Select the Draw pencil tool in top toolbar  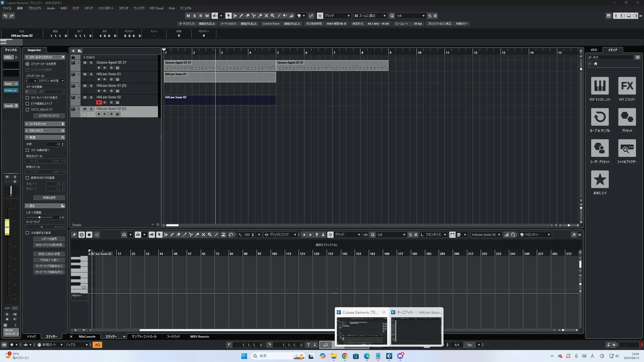[x=241, y=16]
